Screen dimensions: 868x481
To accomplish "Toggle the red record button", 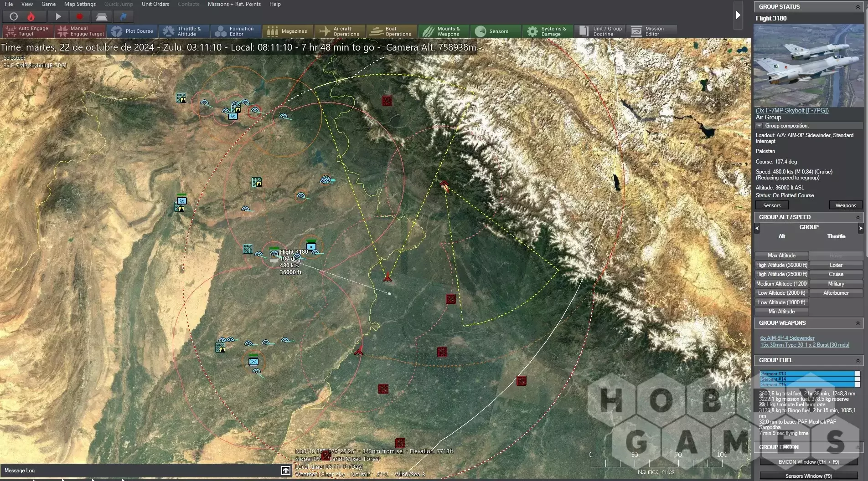I will click(79, 16).
